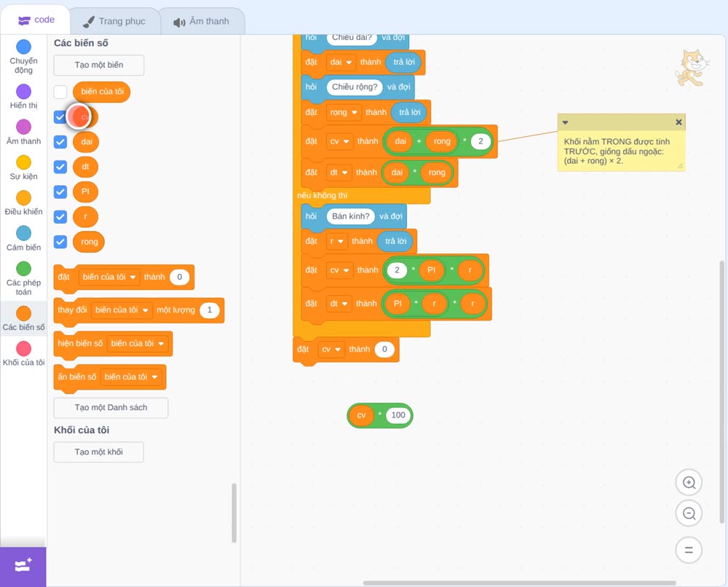Select the purple Hiển thị category circle
This screenshot has width=728, height=587.
[24, 92]
